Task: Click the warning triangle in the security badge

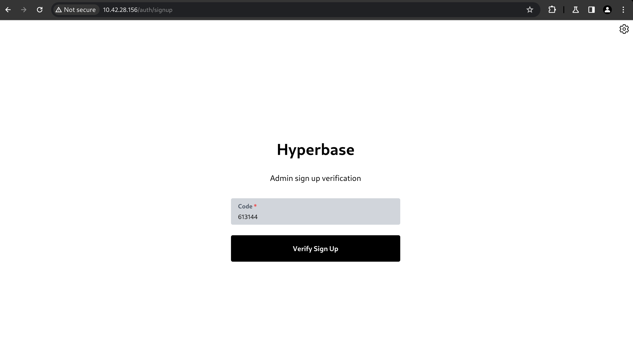Action: click(59, 9)
